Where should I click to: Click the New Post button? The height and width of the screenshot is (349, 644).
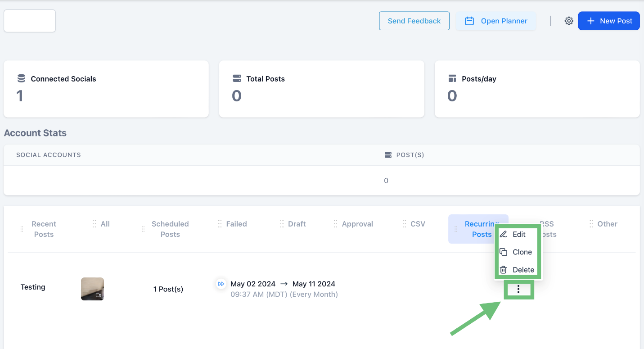click(x=609, y=21)
